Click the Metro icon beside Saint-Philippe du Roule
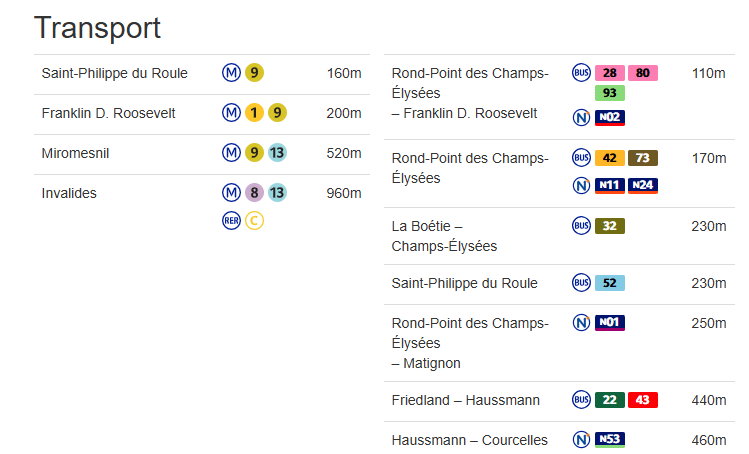 tap(231, 73)
